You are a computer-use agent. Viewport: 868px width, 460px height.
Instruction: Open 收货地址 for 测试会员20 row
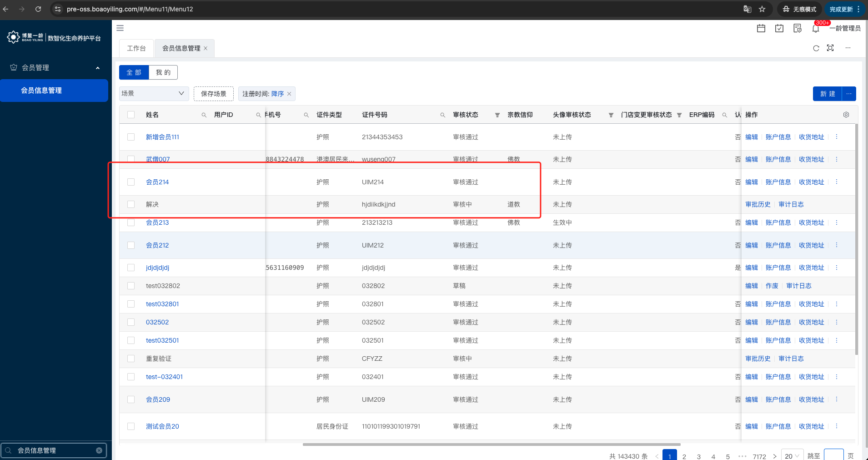point(812,426)
